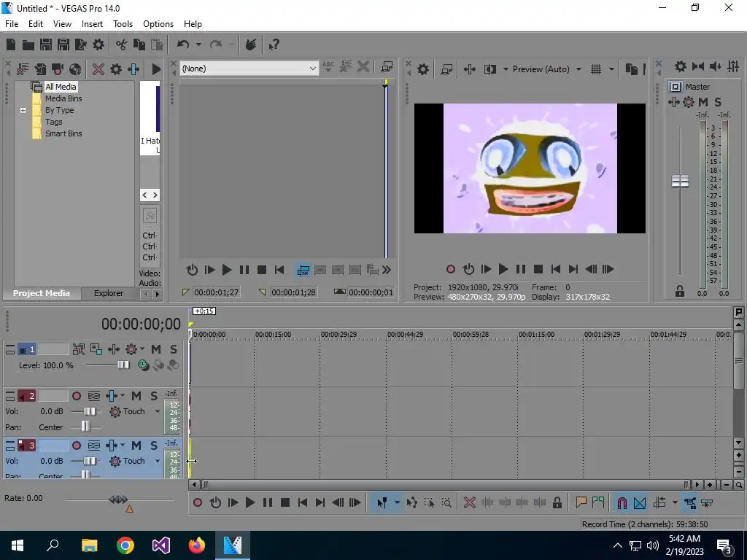Toggle Automatic Crossfades icon
The height and width of the screenshot is (560, 747).
640,502
